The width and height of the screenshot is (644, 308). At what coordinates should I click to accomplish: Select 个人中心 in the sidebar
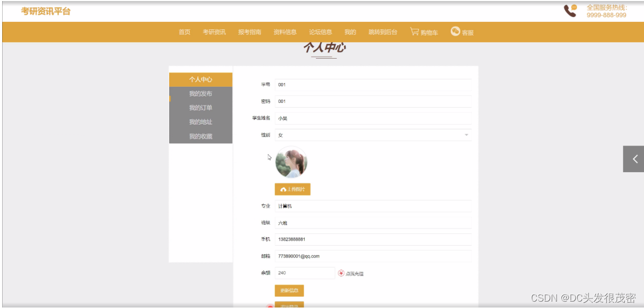(201, 79)
